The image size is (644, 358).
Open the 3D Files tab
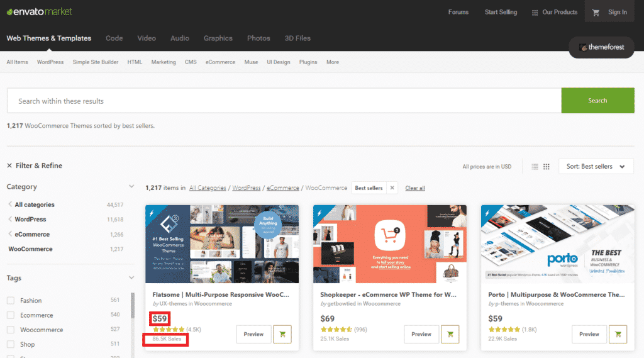coord(297,38)
